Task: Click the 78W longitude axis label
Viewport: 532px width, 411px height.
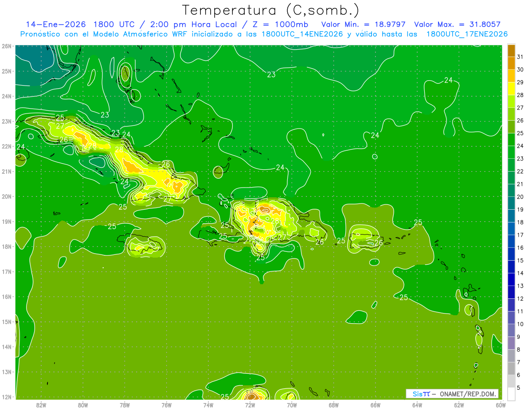Action: click(x=125, y=405)
